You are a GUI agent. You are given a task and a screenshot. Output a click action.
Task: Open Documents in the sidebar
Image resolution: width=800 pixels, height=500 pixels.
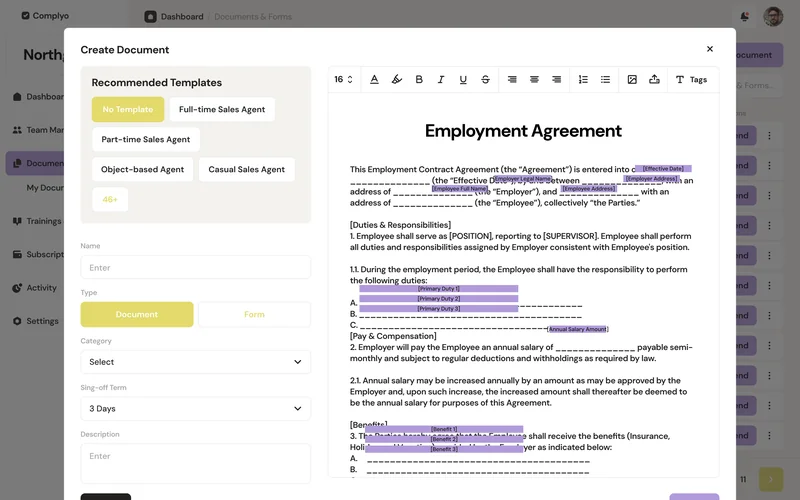[x=36, y=163]
